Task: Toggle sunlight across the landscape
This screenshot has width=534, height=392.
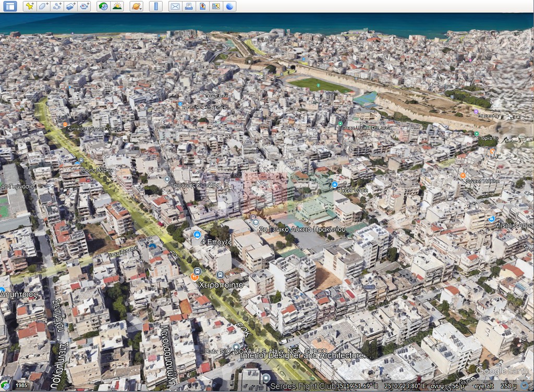Action: pyautogui.click(x=117, y=6)
